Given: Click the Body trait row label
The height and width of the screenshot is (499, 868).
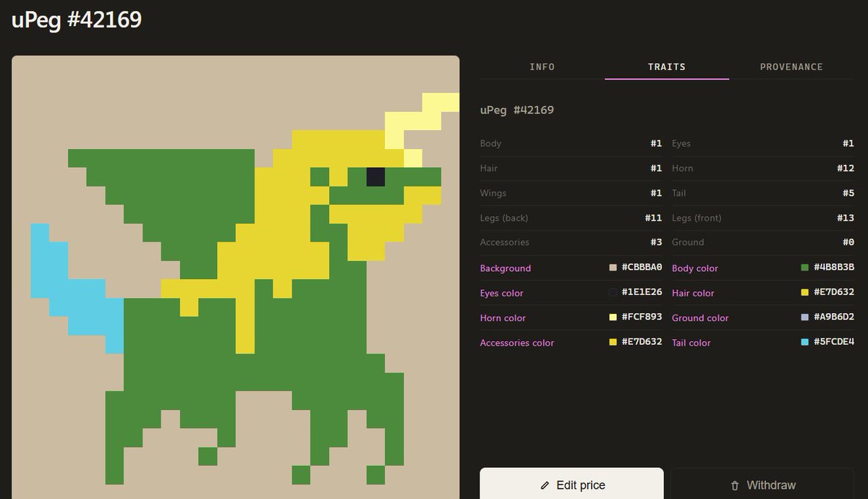Looking at the screenshot, I should click(490, 143).
